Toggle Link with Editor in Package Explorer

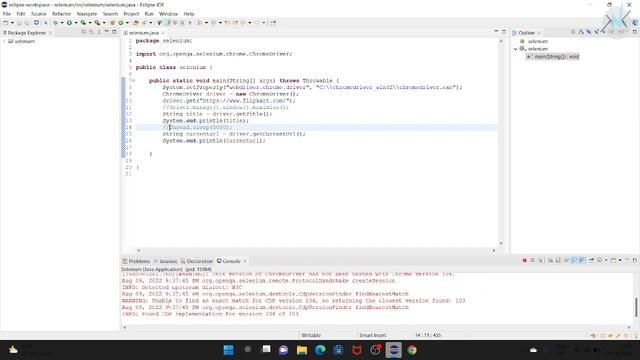tap(91, 32)
